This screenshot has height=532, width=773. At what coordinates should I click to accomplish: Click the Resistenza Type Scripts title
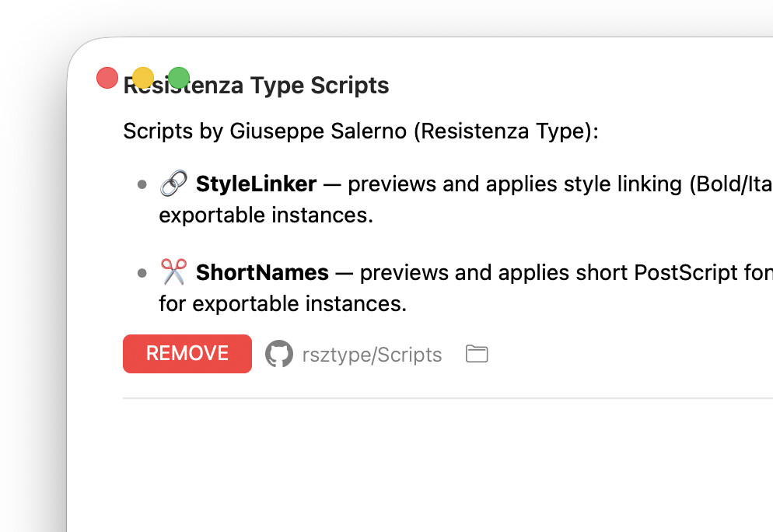257,86
